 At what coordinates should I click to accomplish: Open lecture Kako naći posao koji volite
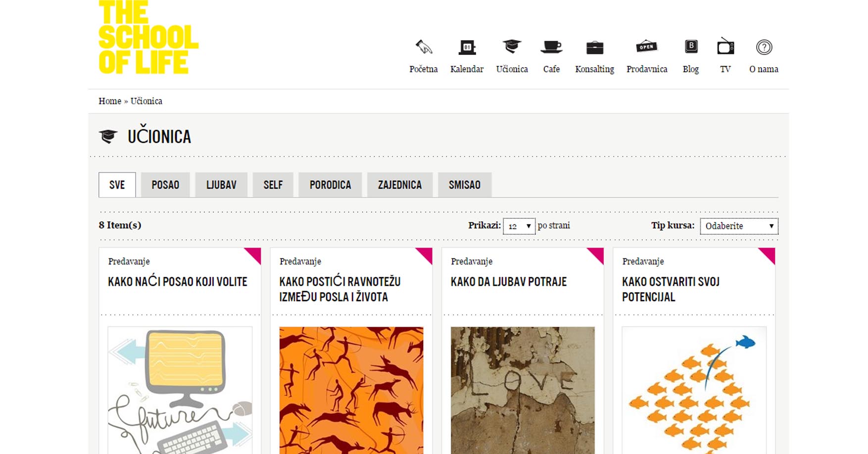178,282
